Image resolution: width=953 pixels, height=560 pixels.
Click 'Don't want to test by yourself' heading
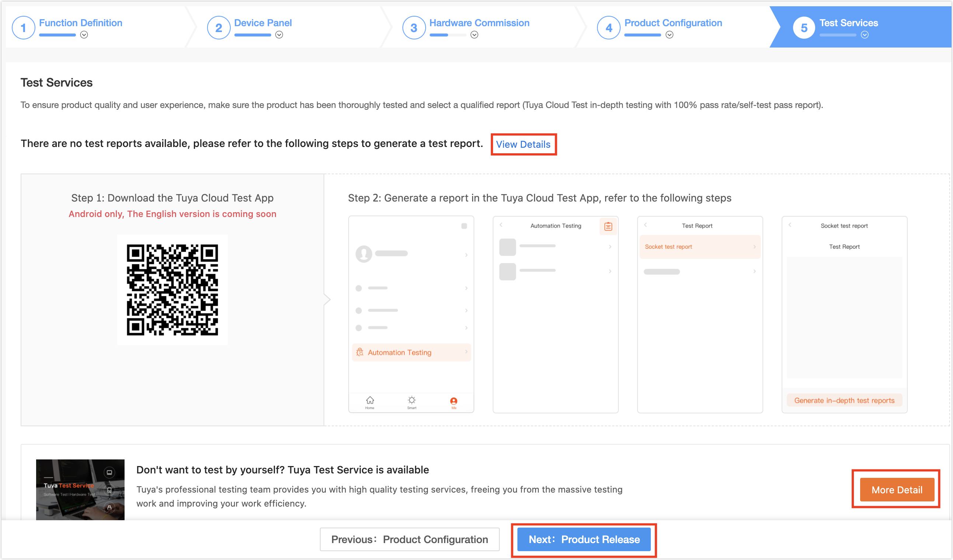[x=283, y=470]
